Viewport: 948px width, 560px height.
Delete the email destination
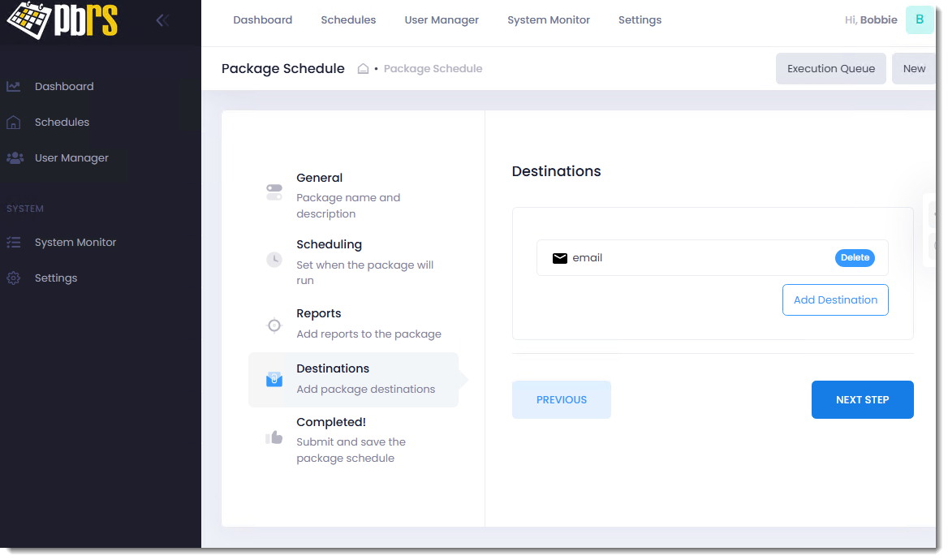(855, 258)
